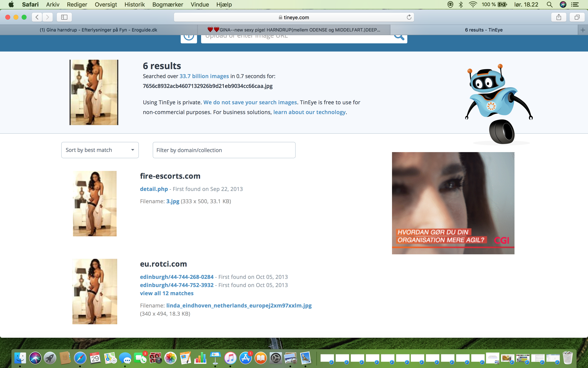Open Notification Center list icon
The width and height of the screenshot is (588, 368).
click(575, 4)
